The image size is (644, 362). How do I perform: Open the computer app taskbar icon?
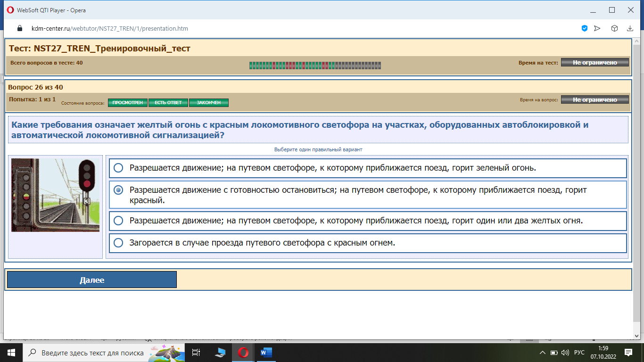220,353
